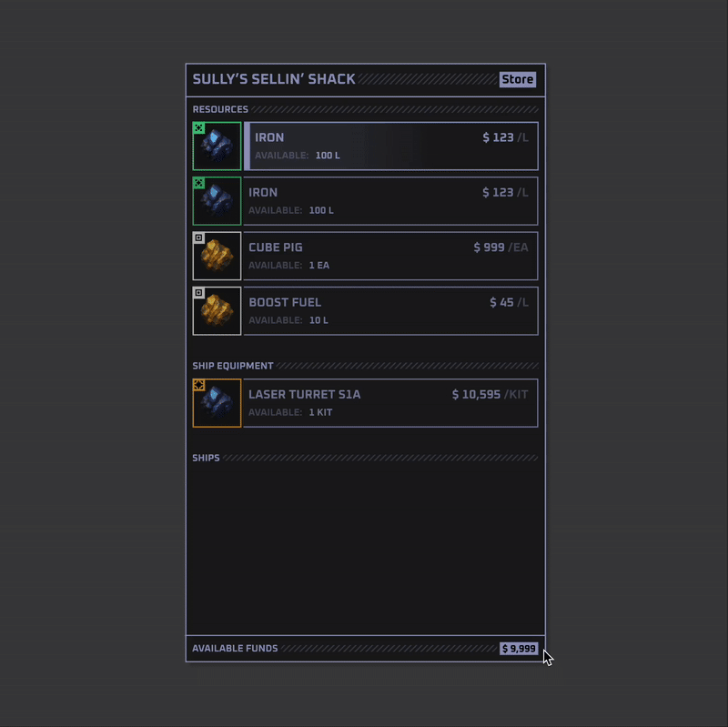Click the small square badge on Cube Pig

pyautogui.click(x=198, y=237)
